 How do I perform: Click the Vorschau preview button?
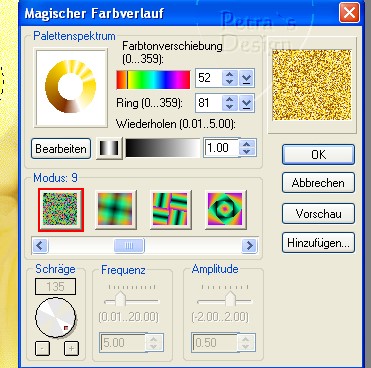[x=318, y=213]
